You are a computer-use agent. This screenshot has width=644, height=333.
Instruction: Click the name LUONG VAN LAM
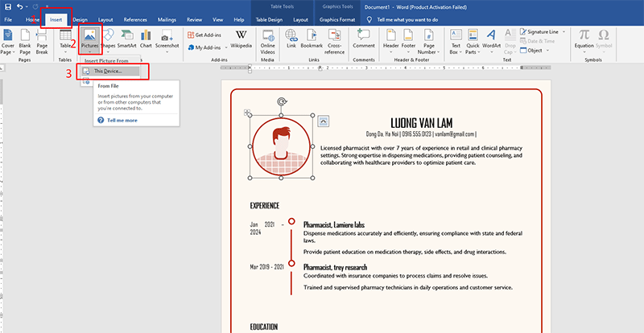click(421, 123)
